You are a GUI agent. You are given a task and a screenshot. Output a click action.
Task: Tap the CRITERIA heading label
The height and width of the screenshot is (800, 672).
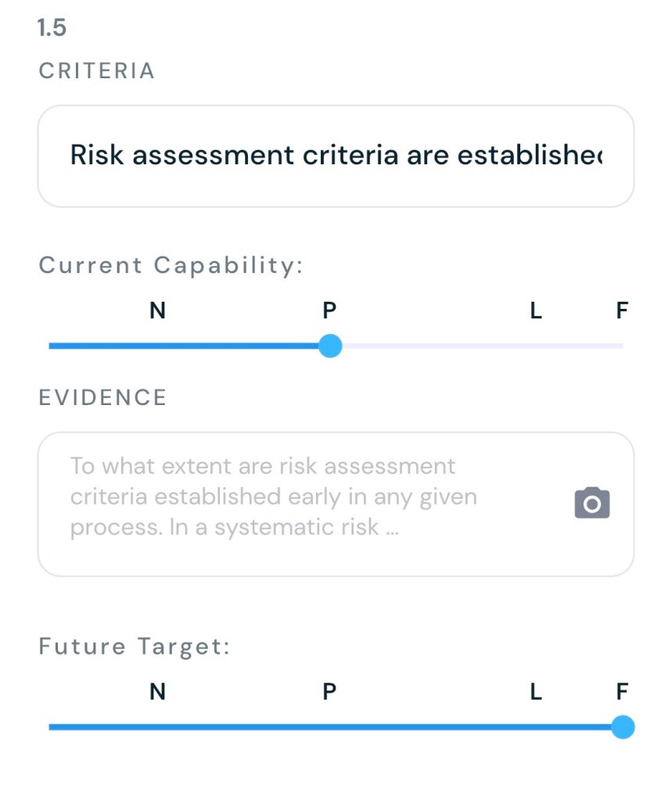pyautogui.click(x=97, y=71)
